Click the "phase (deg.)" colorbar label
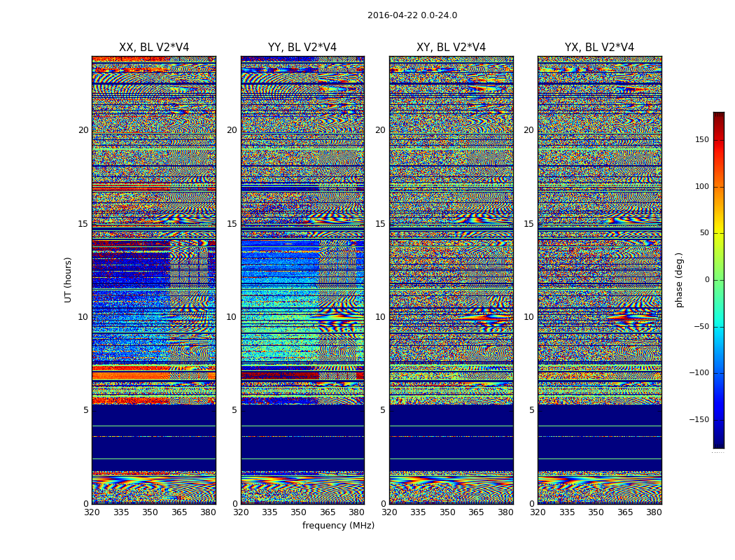Screen dimensions: 735x560 [680, 280]
